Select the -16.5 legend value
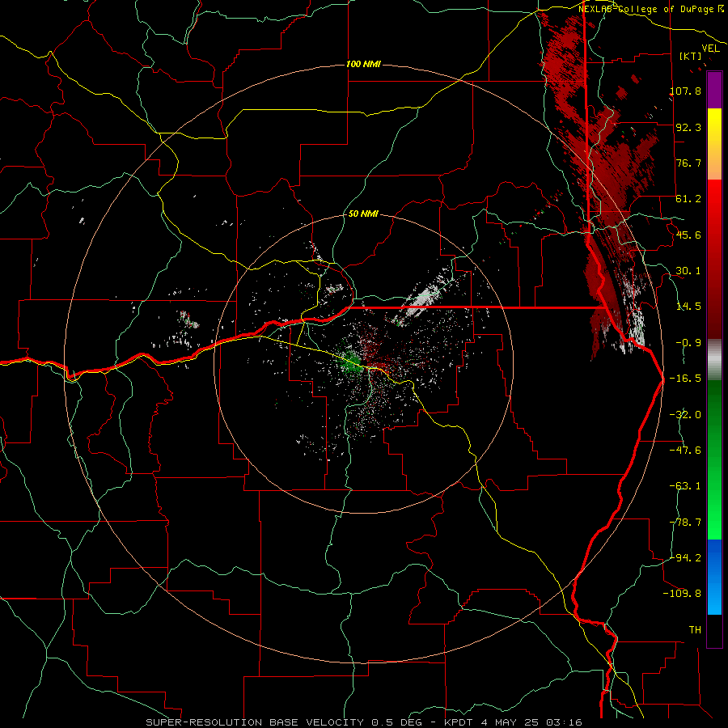 point(685,379)
